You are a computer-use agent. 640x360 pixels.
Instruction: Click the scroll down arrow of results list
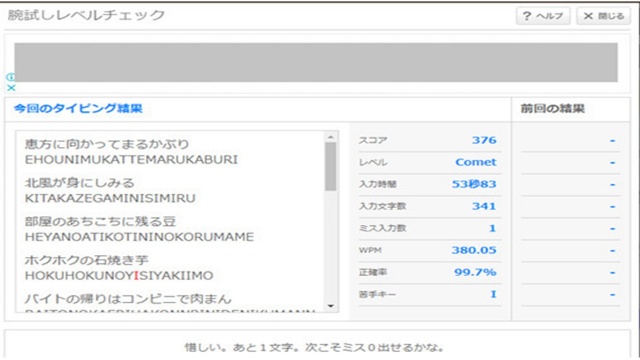[331, 306]
